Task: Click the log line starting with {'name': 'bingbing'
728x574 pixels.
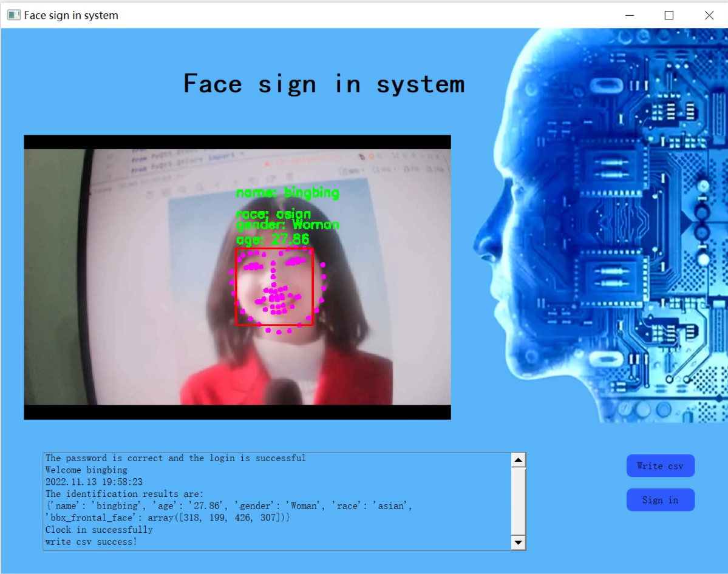Action: [230, 506]
